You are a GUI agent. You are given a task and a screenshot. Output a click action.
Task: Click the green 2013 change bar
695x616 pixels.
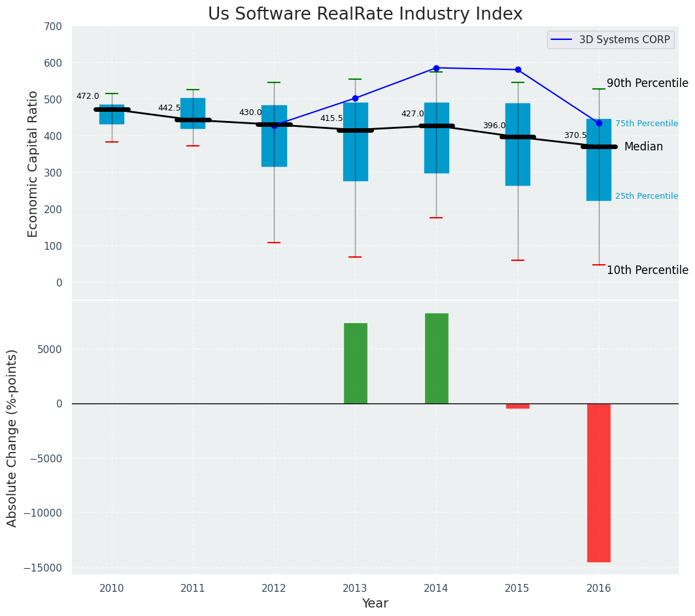355,363
